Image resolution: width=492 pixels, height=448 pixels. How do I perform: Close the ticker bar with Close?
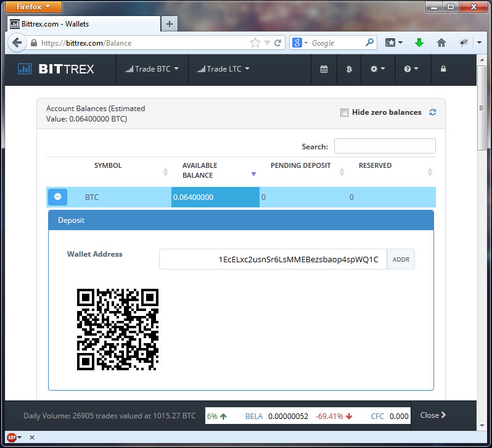(433, 415)
